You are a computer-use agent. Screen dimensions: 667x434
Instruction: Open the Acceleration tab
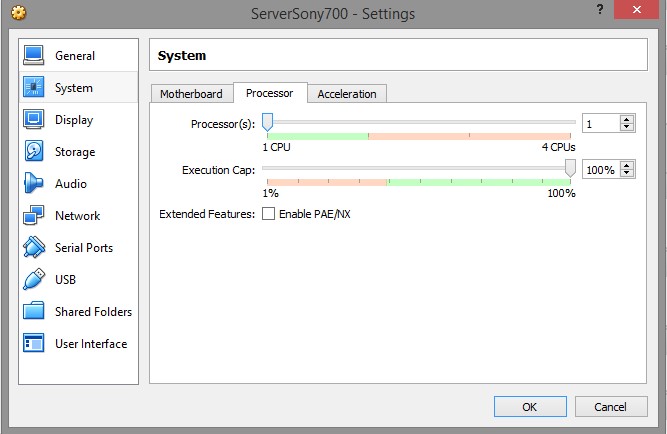point(347,94)
